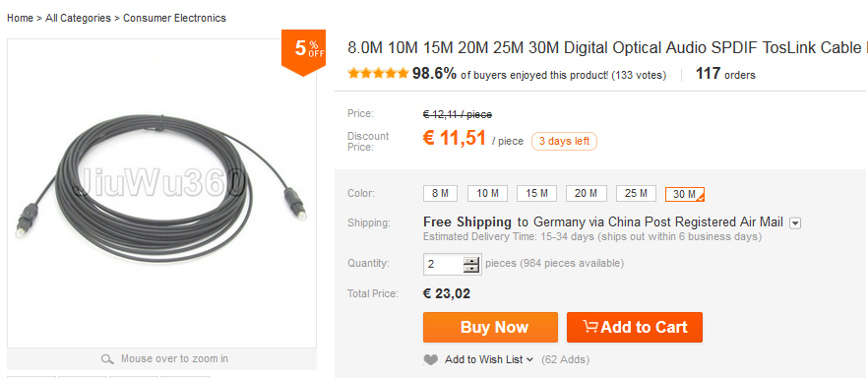Open All Categories breadcrumb link
This screenshot has width=868, height=378.
[78, 18]
